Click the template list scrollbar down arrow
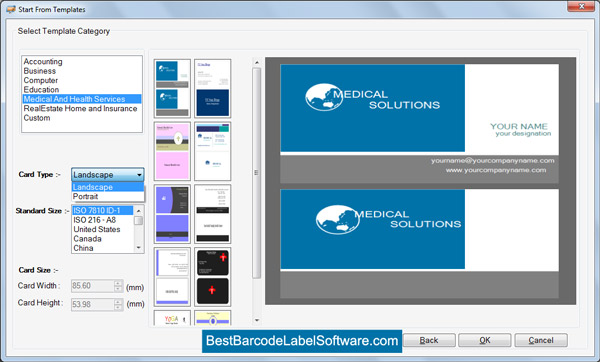Image resolution: width=600 pixels, height=362 pixels. point(257,320)
